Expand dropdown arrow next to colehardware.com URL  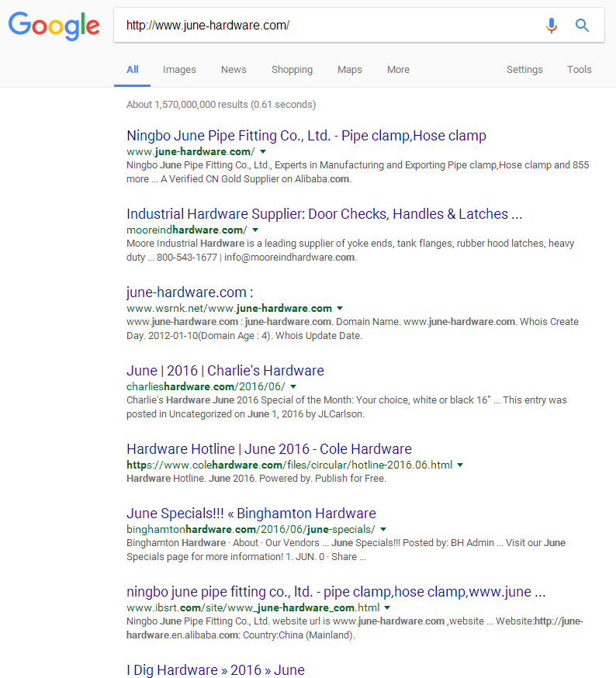pyautogui.click(x=460, y=465)
